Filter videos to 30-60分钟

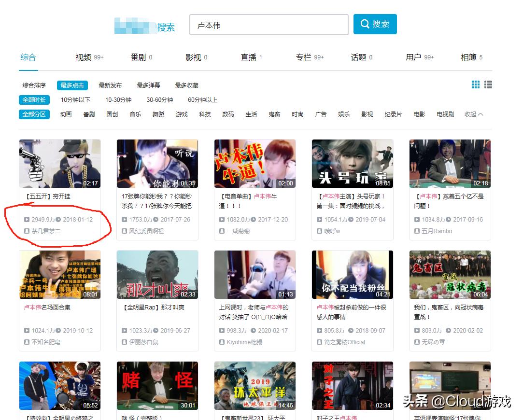coord(160,99)
